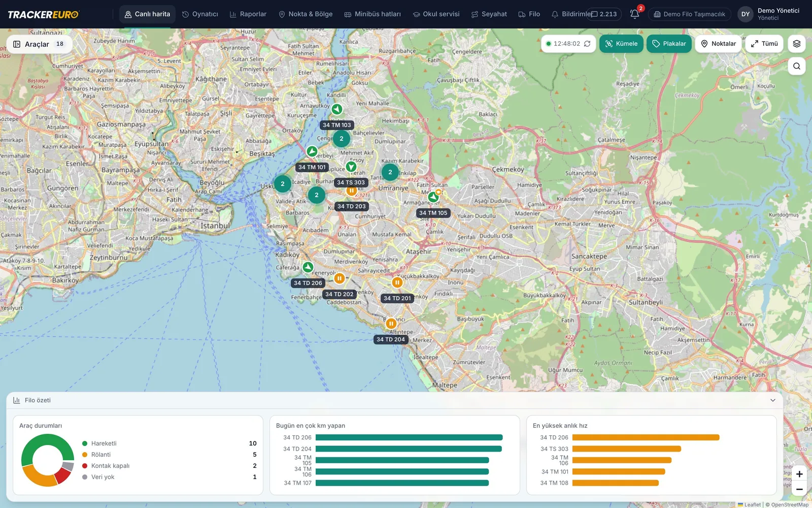
Task: Click the vehicle status donut chart
Action: 48,460
